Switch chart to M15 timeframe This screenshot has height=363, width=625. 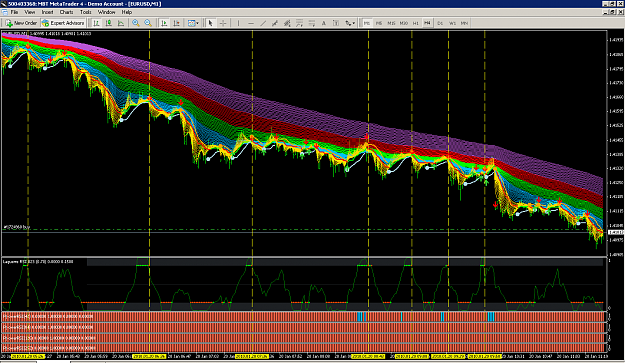tap(391, 23)
